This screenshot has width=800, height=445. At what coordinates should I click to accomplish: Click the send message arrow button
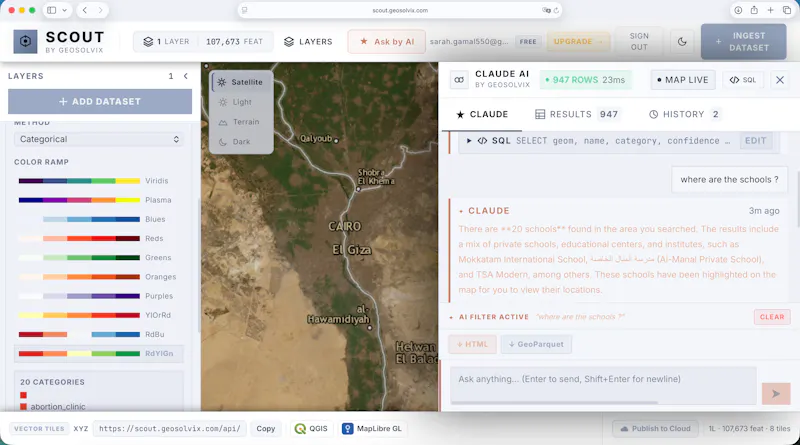point(776,394)
